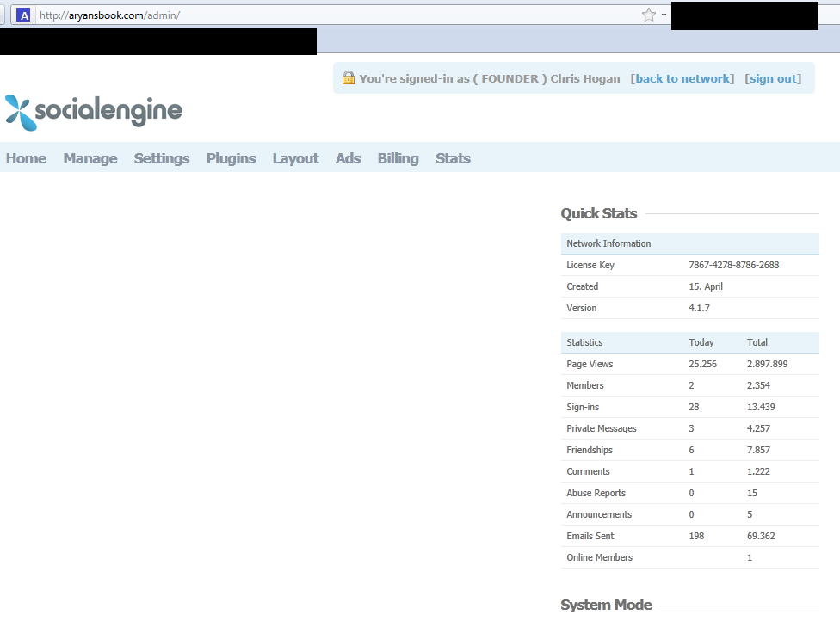Screen dimensions: 840x621
Task: Click the version value 4.1.7
Action: (699, 308)
